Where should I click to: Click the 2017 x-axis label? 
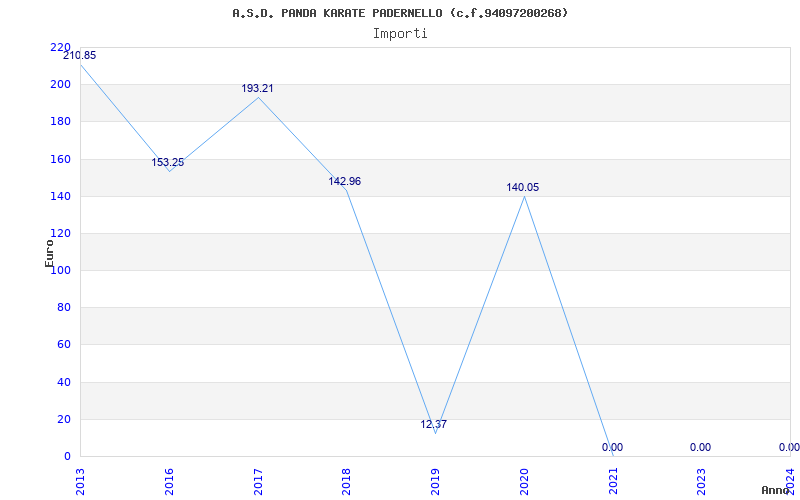258,482
